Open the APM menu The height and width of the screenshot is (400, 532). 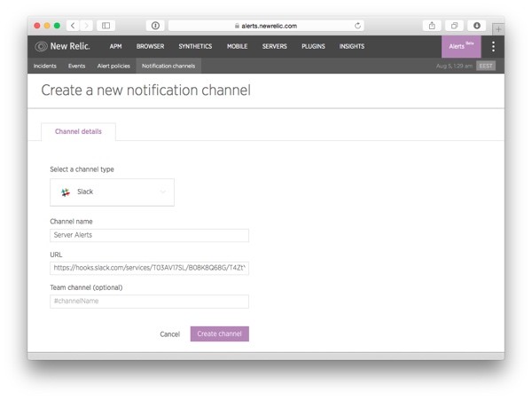[x=115, y=46]
